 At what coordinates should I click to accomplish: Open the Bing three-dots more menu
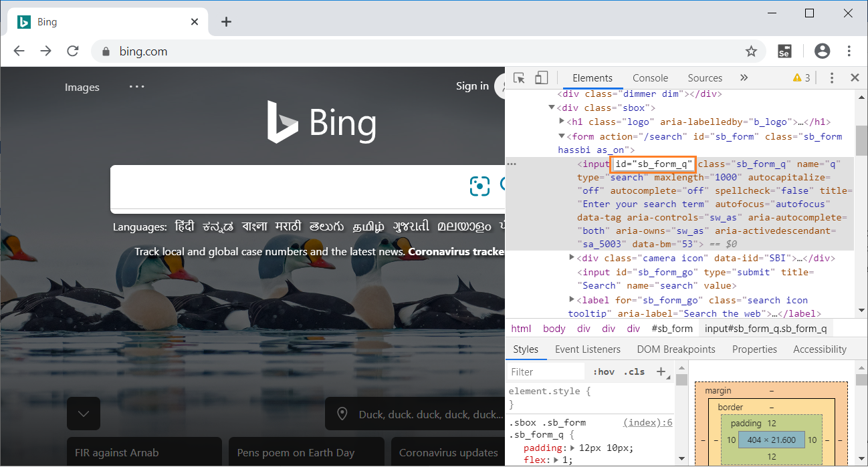[137, 87]
